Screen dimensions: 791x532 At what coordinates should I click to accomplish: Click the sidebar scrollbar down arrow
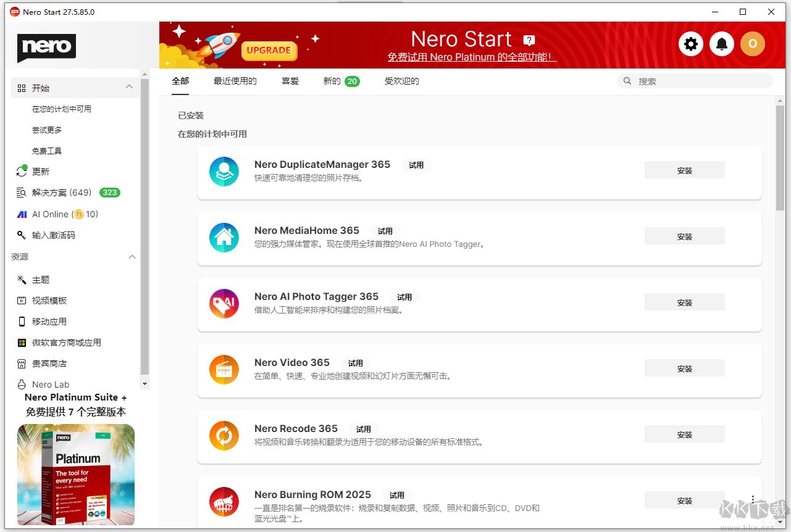point(145,384)
